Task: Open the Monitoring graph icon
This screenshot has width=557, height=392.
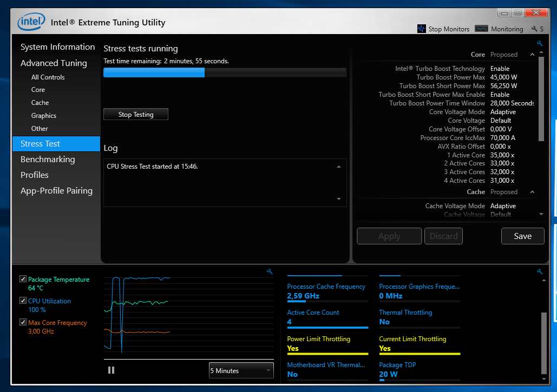Action: pos(481,29)
